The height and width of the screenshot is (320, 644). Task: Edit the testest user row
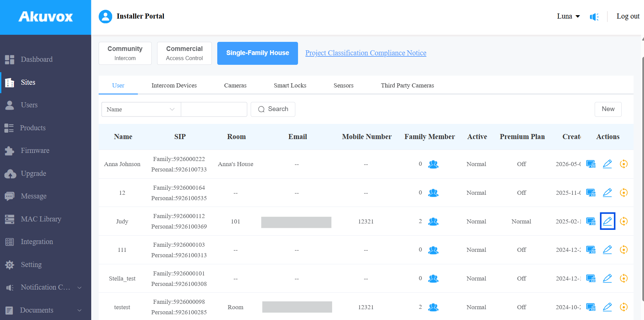click(x=607, y=307)
